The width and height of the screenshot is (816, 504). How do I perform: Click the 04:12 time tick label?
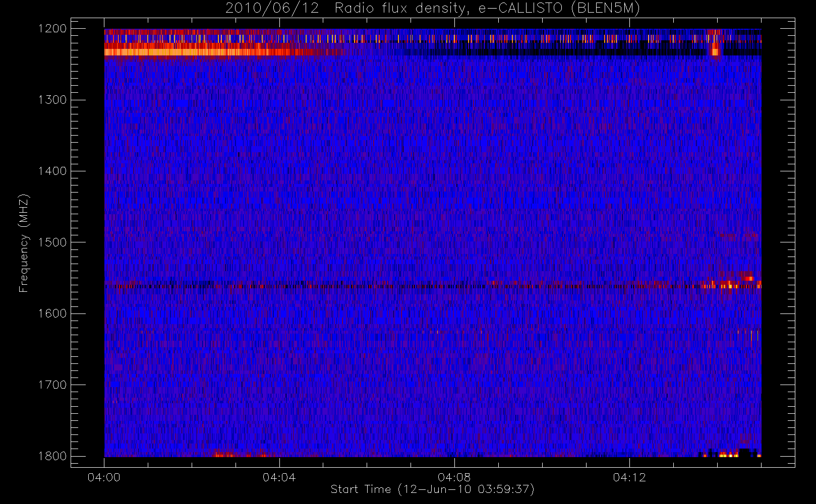[x=629, y=477]
